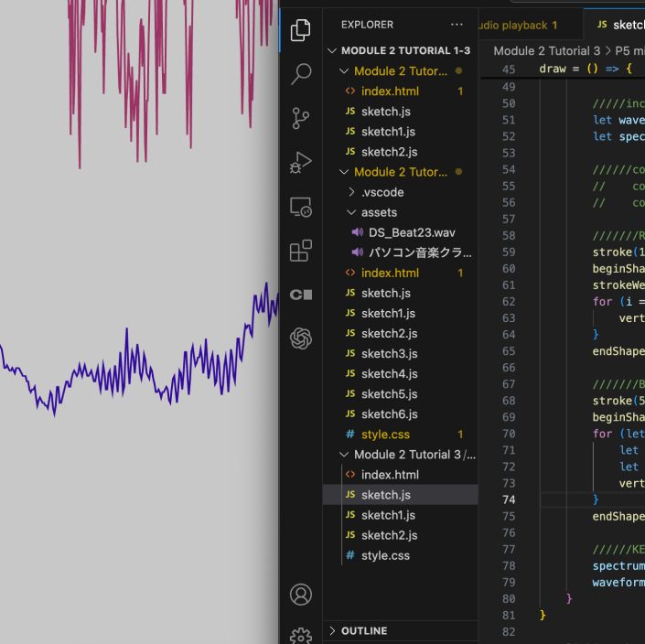
Task: Open sketch5.js in the explorer
Action: coord(400,394)
